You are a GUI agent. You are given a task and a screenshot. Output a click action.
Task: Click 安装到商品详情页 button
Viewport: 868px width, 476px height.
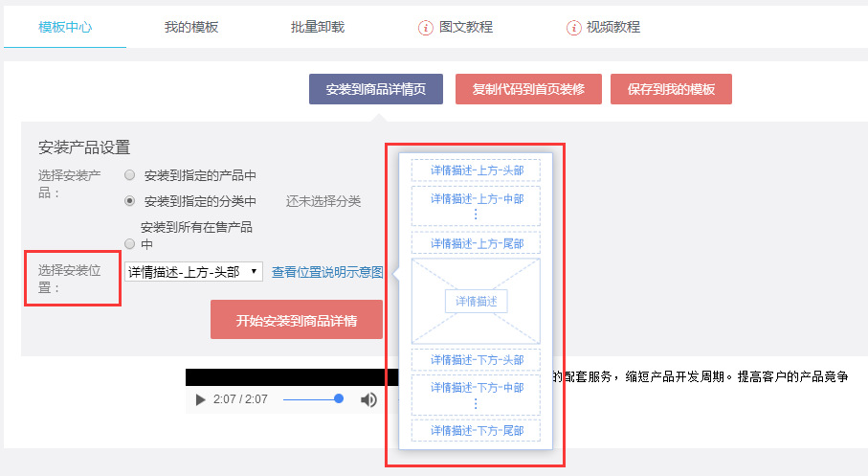376,89
